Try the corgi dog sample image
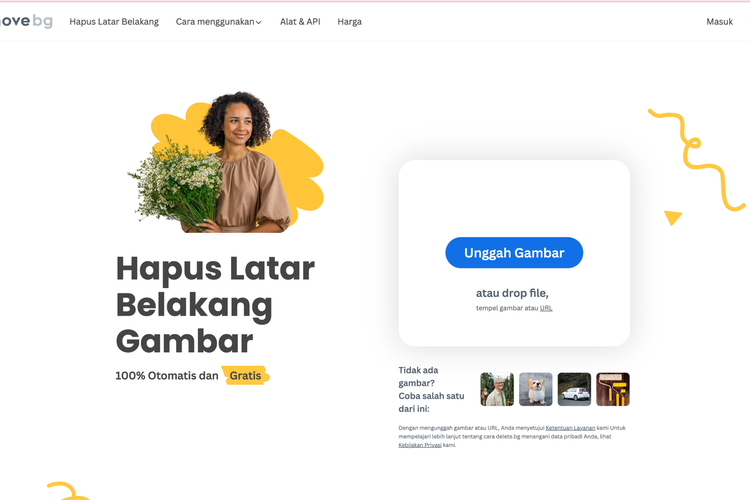Screen dimensions: 750x500 click(x=536, y=389)
